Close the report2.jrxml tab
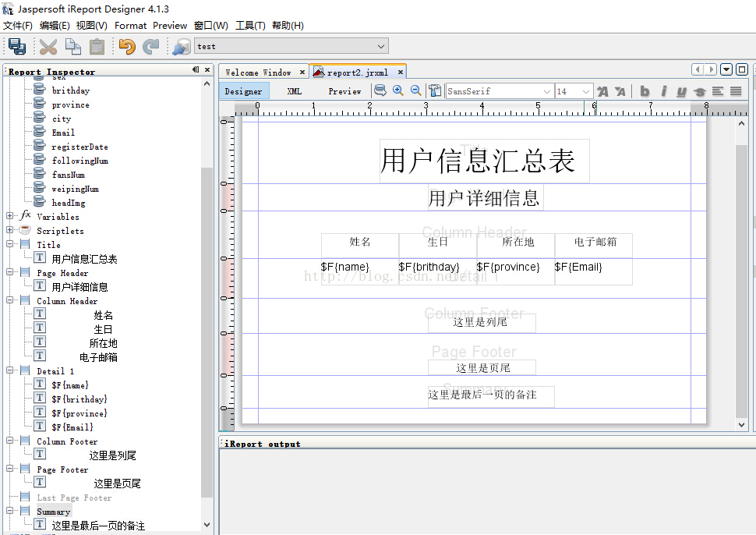Image resolution: width=756 pixels, height=535 pixels. pos(400,72)
